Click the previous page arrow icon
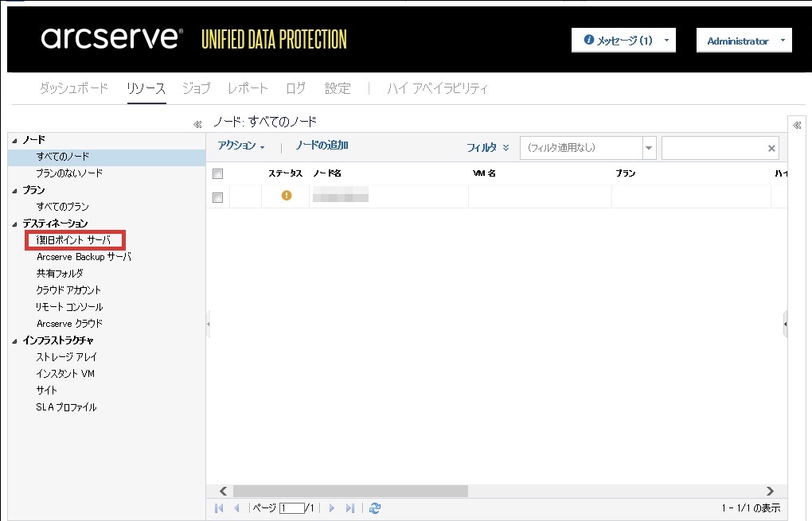The image size is (812, 521). tap(236, 508)
